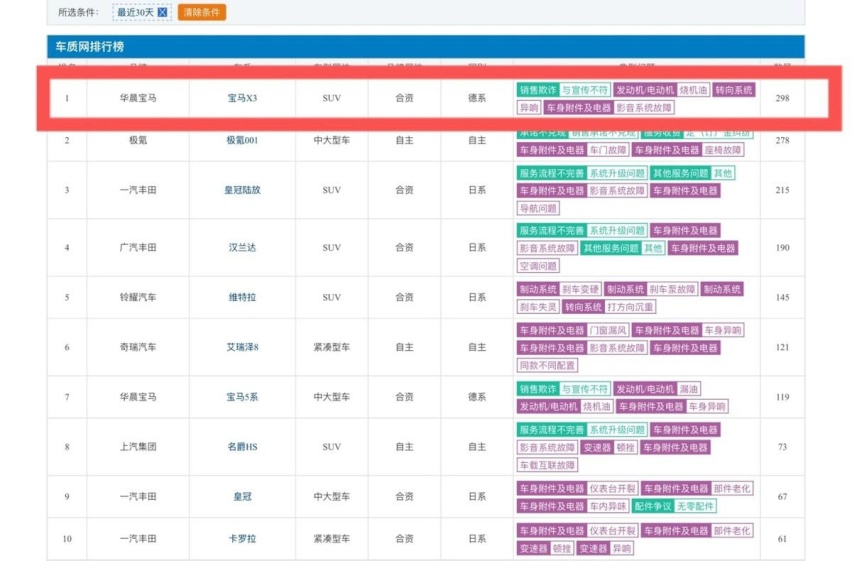Viewport: 852px width, 561px height.
Task: Click the 紧凑型车 cell in the 艾瑞泽8 row
Action: (331, 347)
